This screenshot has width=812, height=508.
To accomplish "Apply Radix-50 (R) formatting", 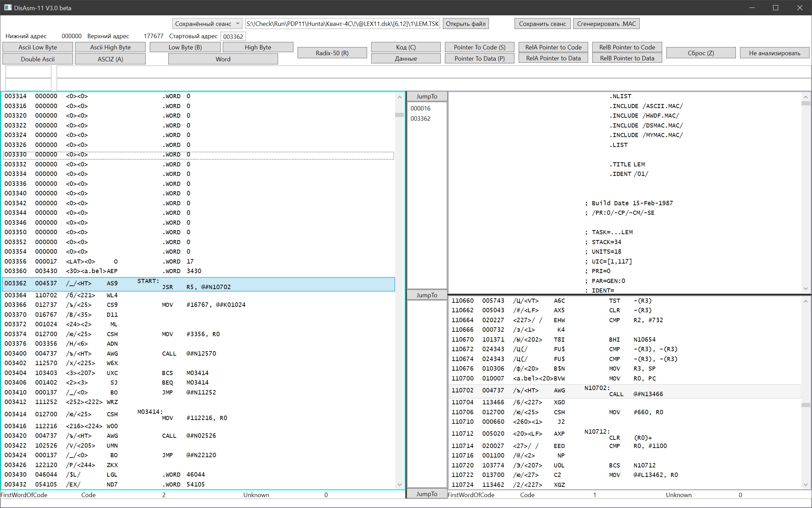I will [332, 53].
